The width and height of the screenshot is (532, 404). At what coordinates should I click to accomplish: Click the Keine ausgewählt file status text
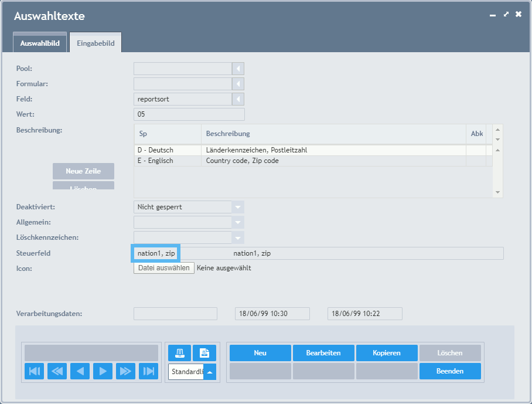pos(224,268)
